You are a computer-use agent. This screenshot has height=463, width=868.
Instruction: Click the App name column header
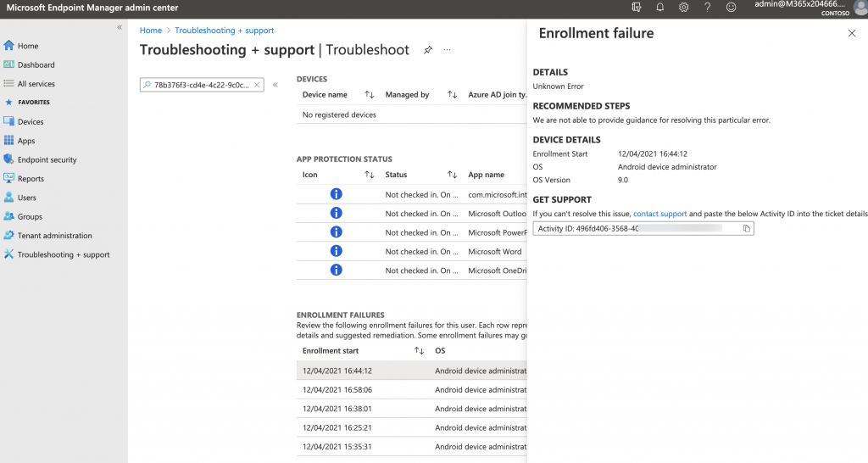tap(486, 175)
